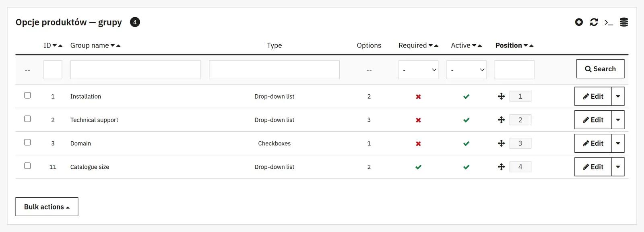Edit the Catalogue size group
Viewport: 644px width, 232px height.
click(593, 167)
